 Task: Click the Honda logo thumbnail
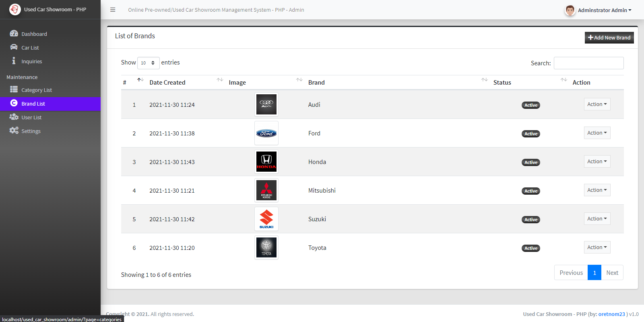pos(266,162)
